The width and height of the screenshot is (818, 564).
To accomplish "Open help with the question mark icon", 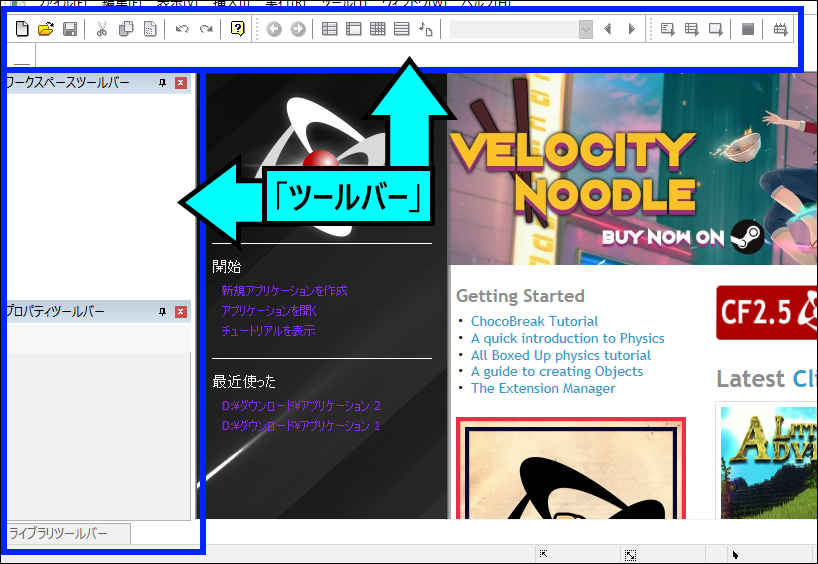I will pyautogui.click(x=237, y=29).
